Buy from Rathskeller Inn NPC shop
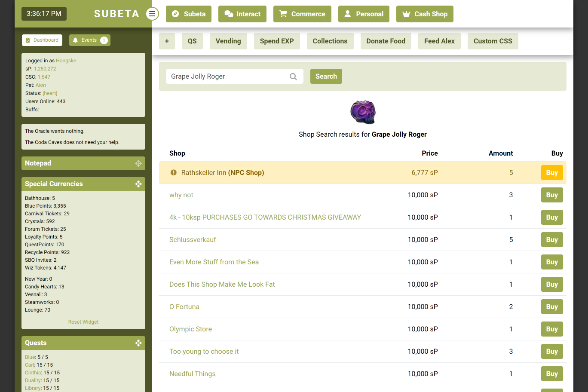Image resolution: width=588 pixels, height=392 pixels. (x=551, y=173)
